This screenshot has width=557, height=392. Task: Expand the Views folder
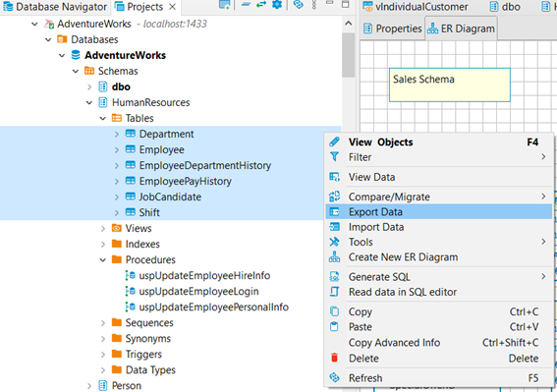[103, 229]
